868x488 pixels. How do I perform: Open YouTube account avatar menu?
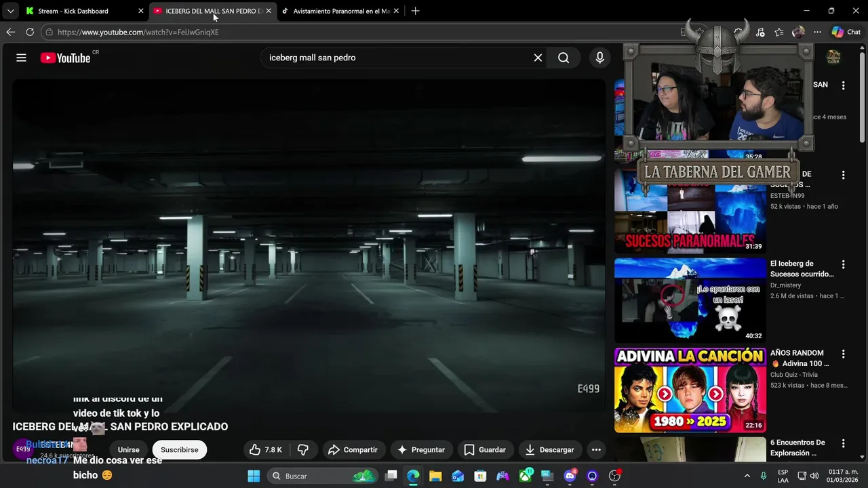(x=833, y=58)
